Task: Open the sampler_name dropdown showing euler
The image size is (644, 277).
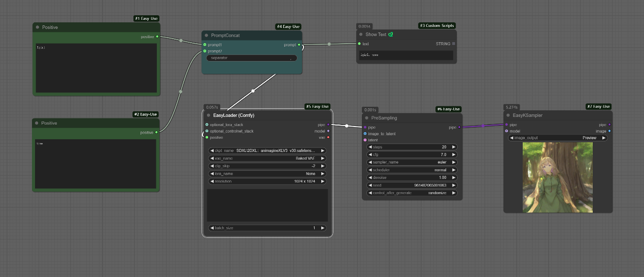Action: (412, 162)
